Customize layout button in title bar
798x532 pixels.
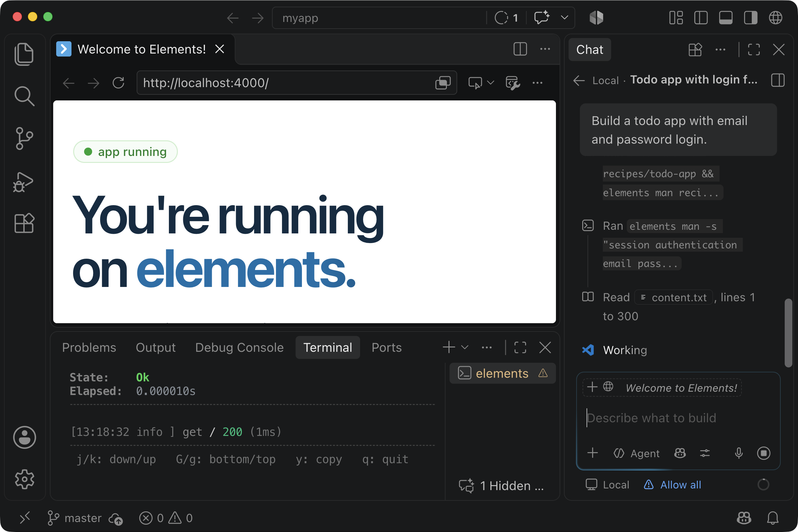point(676,18)
